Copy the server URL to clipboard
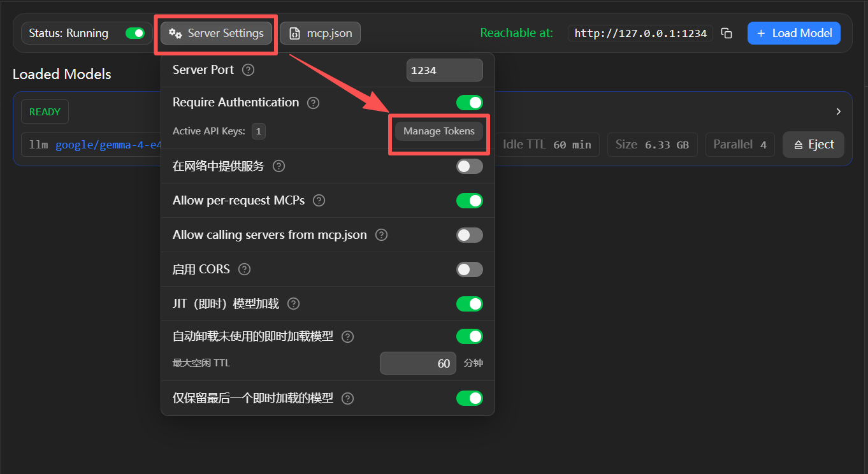 tap(727, 33)
